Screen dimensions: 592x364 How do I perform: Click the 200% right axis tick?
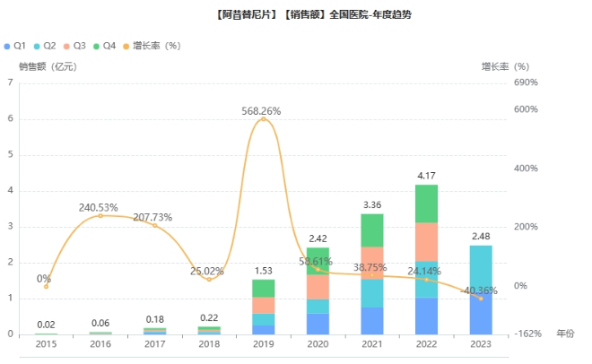526,227
